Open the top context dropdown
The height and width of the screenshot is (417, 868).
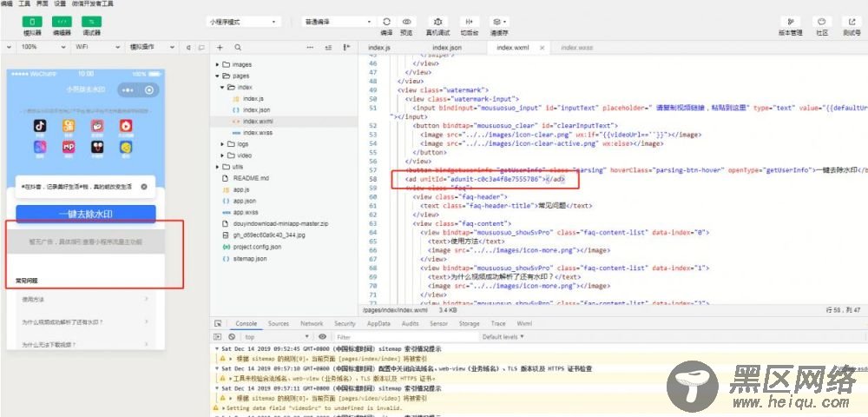[x=277, y=337]
